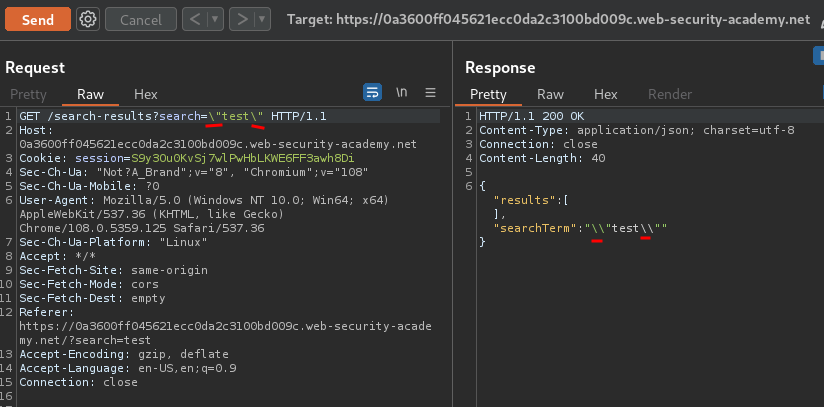Click the User-Agent header line
The width and height of the screenshot is (824, 407).
(204, 214)
